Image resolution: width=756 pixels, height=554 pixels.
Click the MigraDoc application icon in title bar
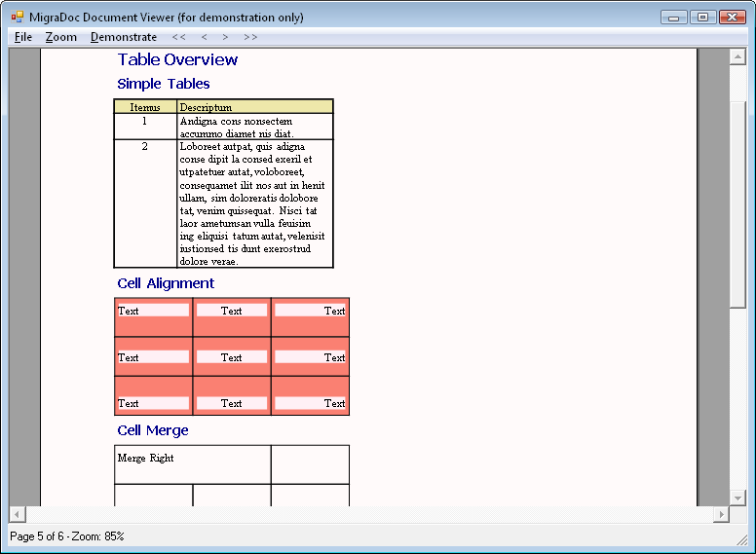17,17
